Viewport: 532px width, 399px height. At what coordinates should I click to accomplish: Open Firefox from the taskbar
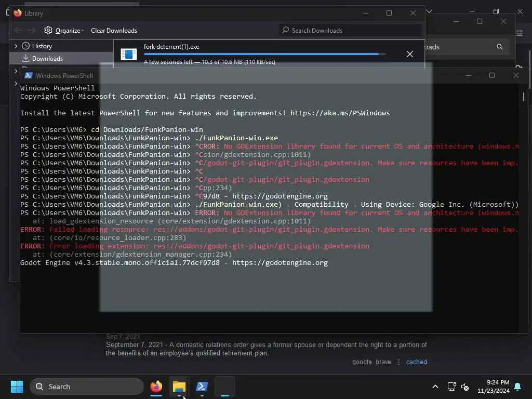pyautogui.click(x=156, y=387)
